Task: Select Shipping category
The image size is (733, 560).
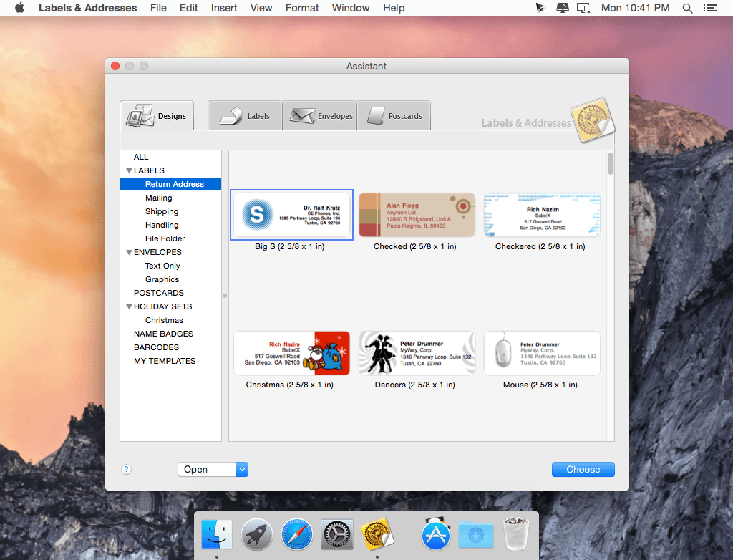Action: pos(170,211)
